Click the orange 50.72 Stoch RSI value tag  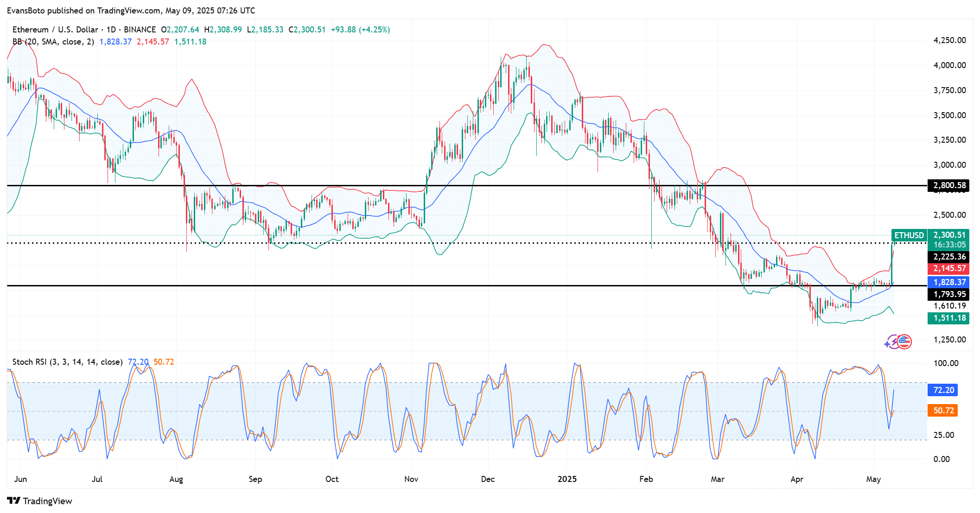[x=943, y=411]
